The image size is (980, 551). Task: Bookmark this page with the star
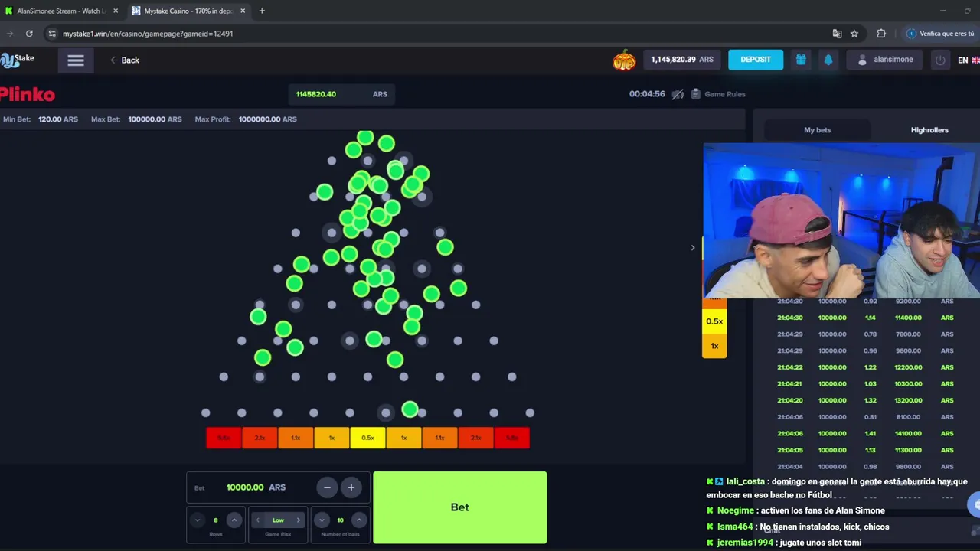click(854, 34)
